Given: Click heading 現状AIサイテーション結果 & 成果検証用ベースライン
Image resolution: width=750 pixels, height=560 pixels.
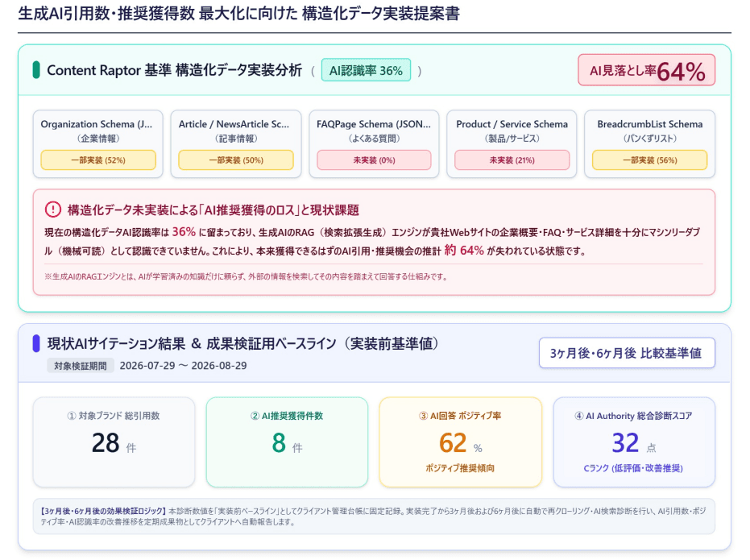Looking at the screenshot, I should tap(243, 343).
